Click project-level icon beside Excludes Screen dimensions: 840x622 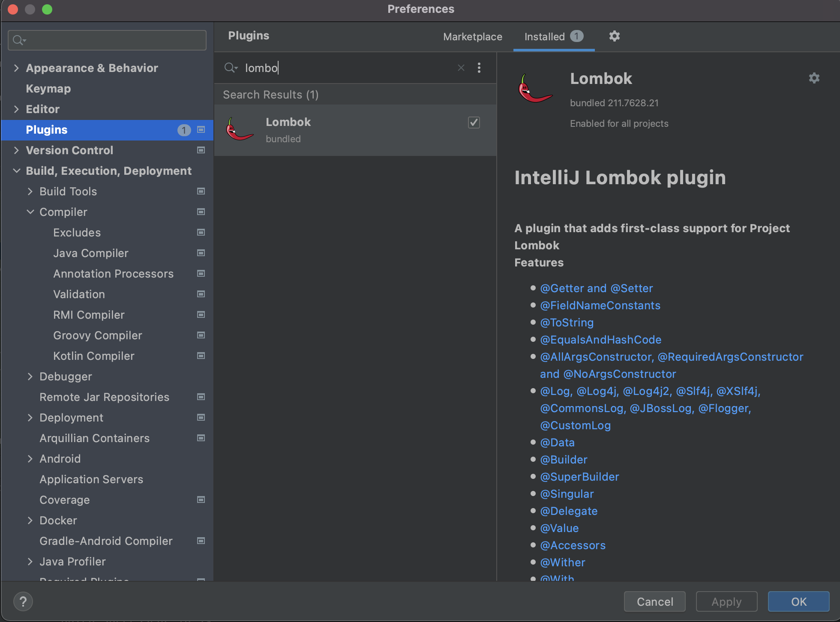tap(201, 232)
